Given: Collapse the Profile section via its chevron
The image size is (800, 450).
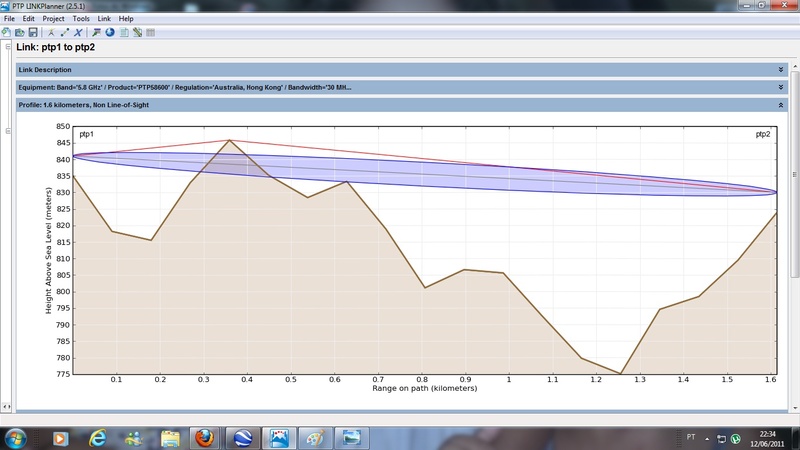Looking at the screenshot, I should pyautogui.click(x=781, y=105).
